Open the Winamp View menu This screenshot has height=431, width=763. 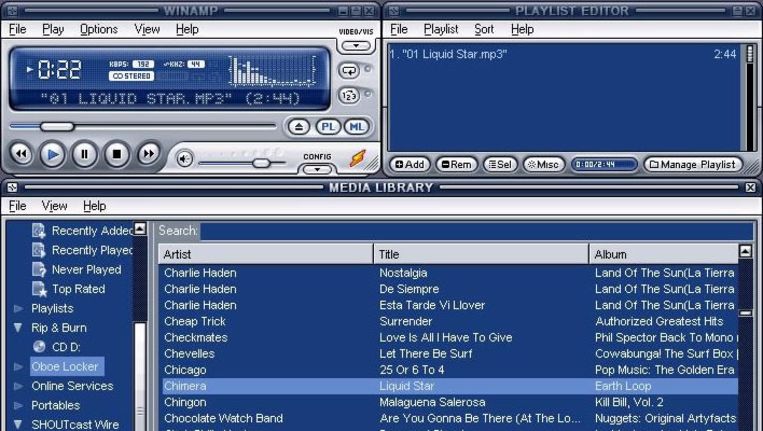coord(147,29)
